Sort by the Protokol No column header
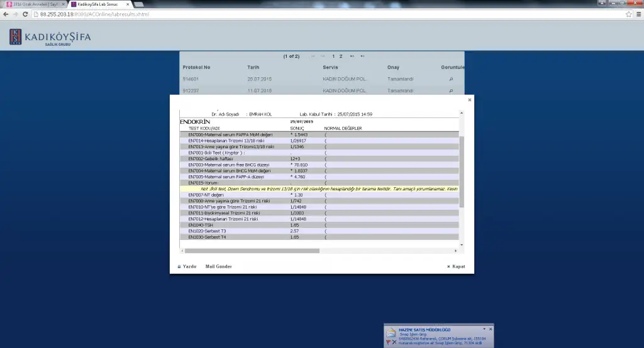 196,67
